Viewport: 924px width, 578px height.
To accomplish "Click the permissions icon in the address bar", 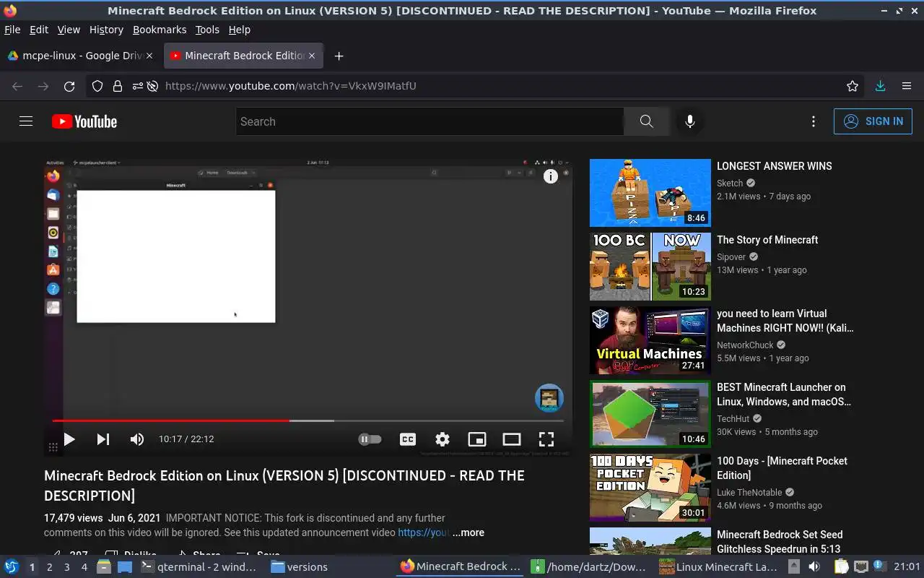I will coord(137,86).
